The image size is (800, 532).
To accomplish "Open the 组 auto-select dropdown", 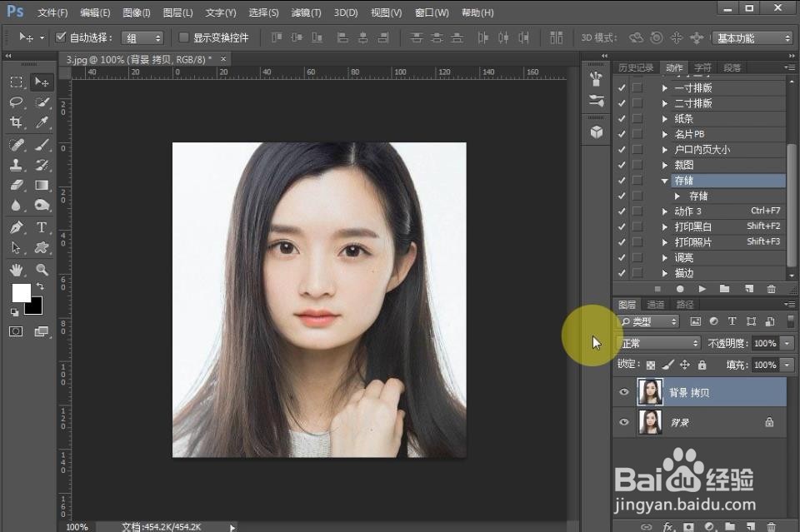I will tap(142, 37).
